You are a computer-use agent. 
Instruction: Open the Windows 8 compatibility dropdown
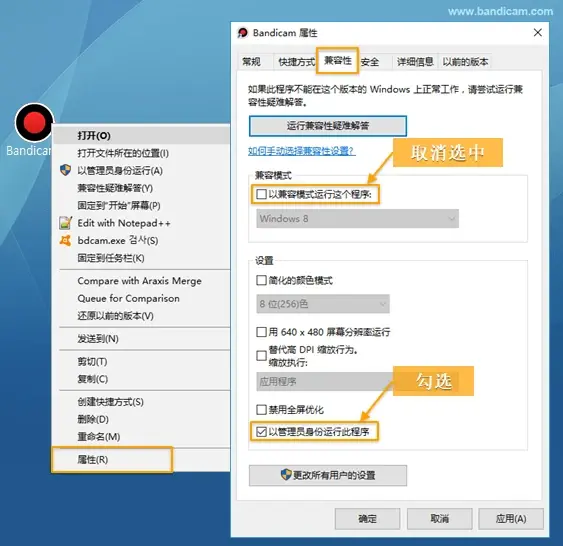click(x=357, y=219)
